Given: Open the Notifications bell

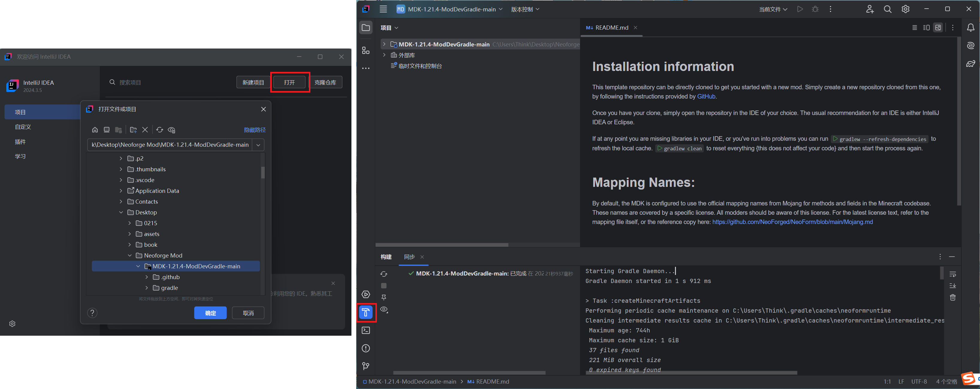Looking at the screenshot, I should point(970,27).
